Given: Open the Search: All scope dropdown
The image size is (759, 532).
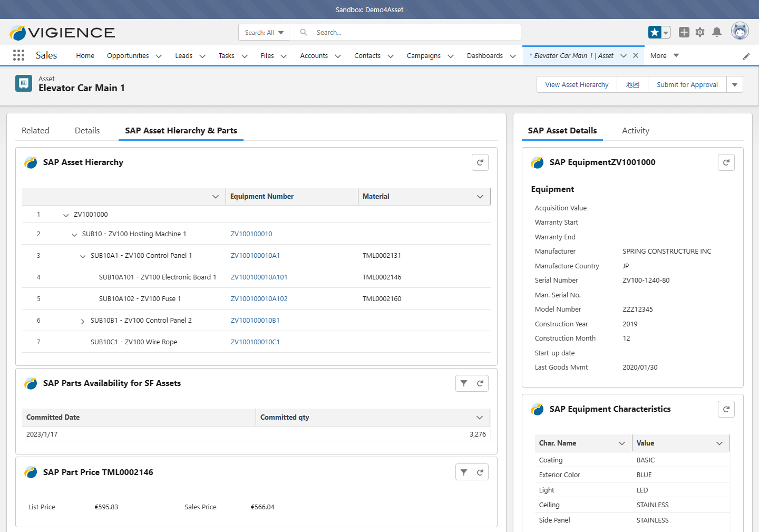Looking at the screenshot, I should (264, 32).
